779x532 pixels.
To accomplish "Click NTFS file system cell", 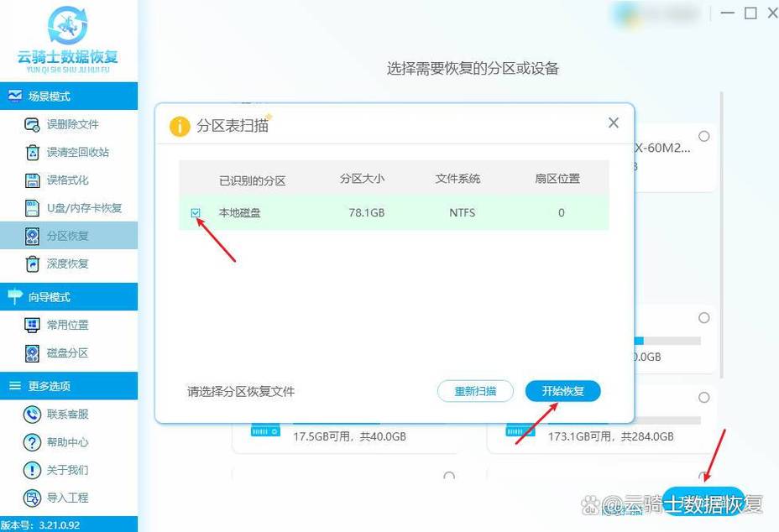I will pyautogui.click(x=462, y=213).
